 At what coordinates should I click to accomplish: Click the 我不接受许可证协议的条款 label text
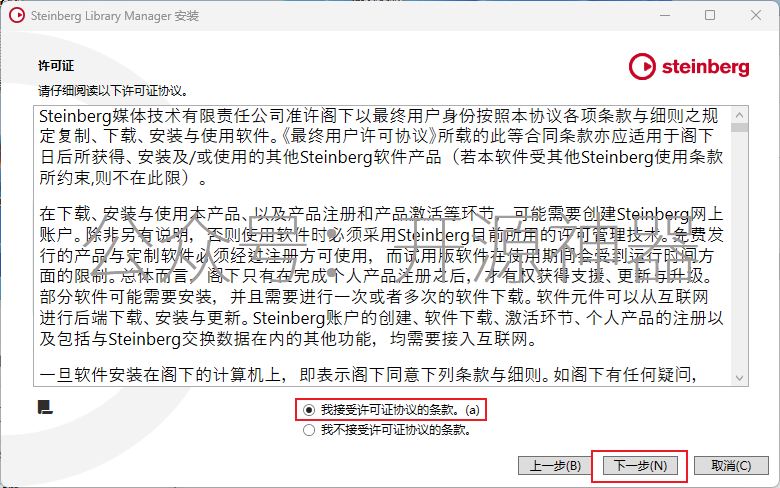point(395,430)
